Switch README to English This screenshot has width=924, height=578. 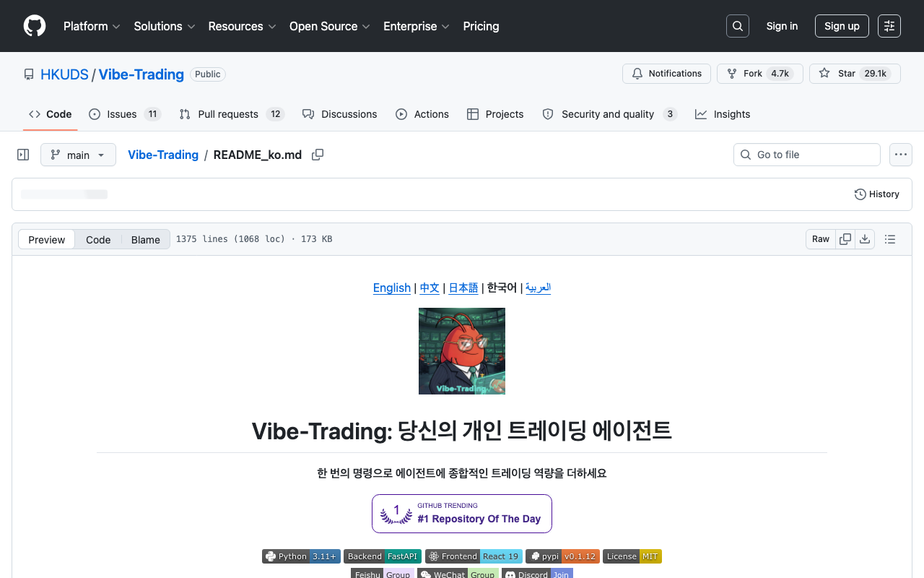(x=392, y=288)
